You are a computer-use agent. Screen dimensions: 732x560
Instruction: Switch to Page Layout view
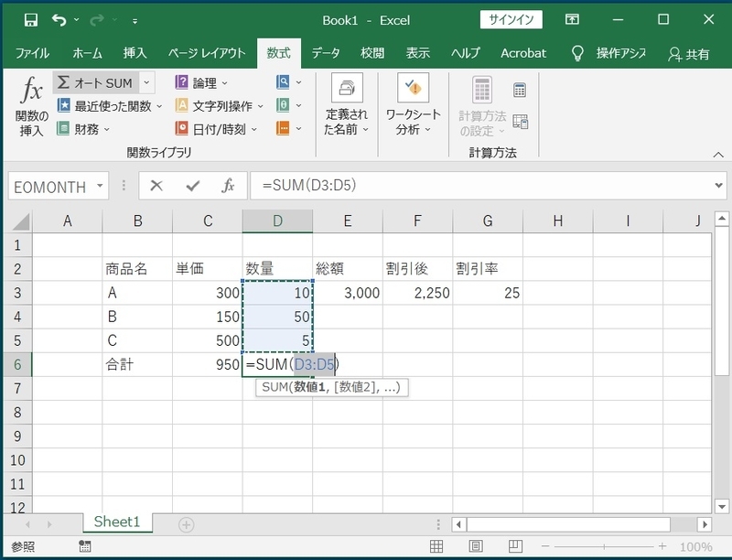476,545
